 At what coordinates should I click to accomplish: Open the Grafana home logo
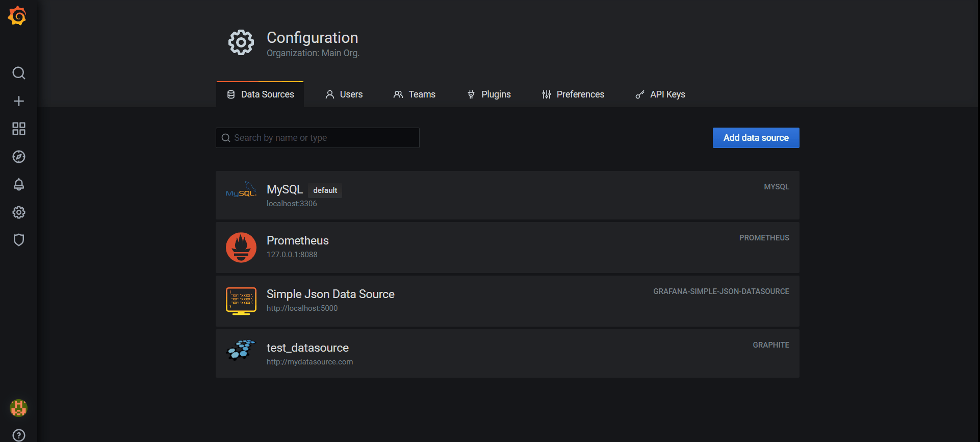17,15
